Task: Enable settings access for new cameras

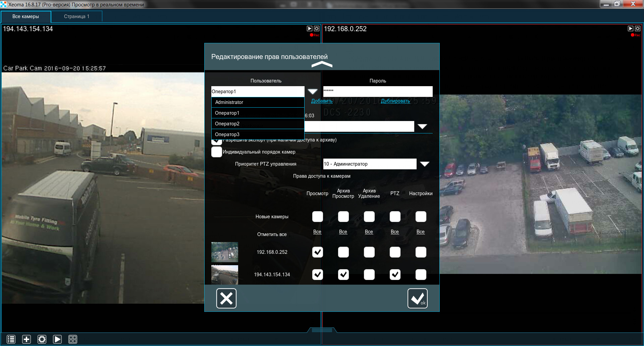Action: [x=421, y=217]
